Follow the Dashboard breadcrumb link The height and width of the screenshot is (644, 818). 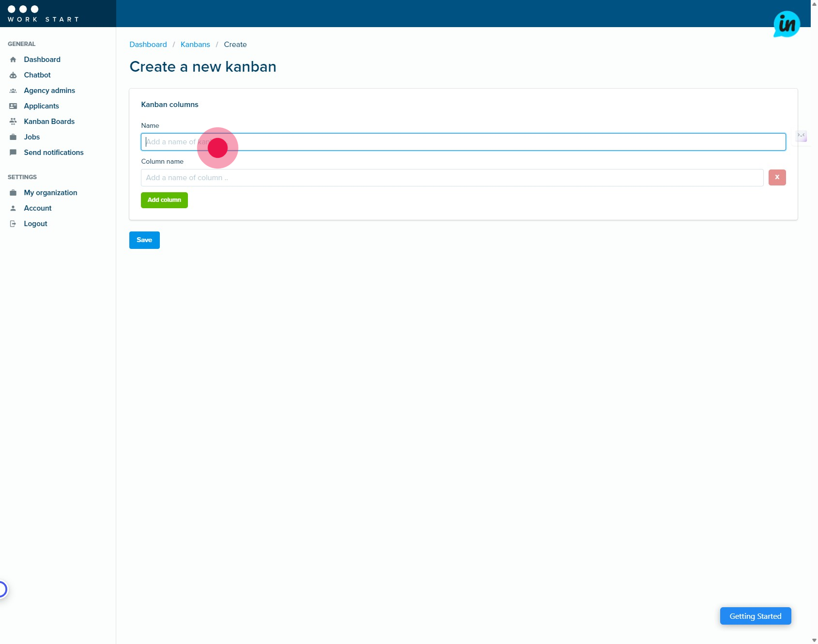tap(148, 45)
